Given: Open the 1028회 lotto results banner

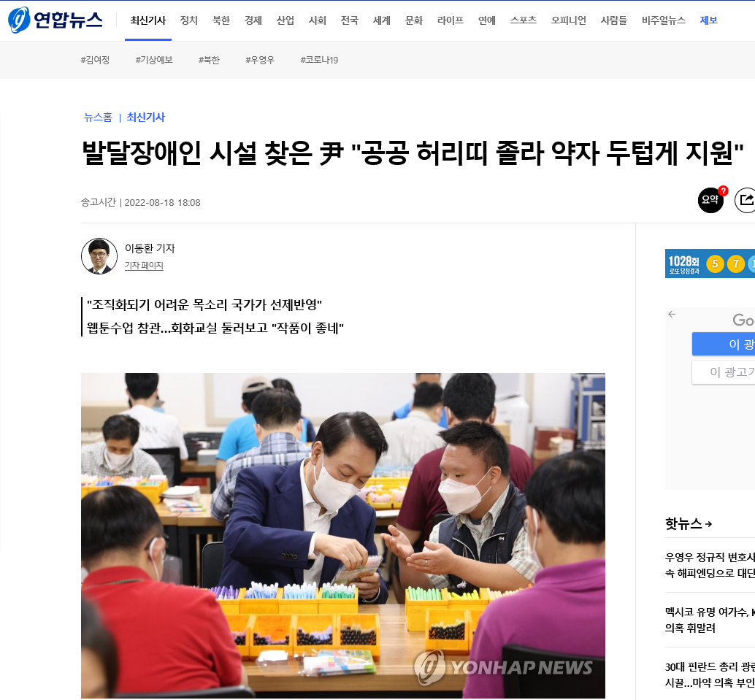Looking at the screenshot, I should tap(710, 264).
